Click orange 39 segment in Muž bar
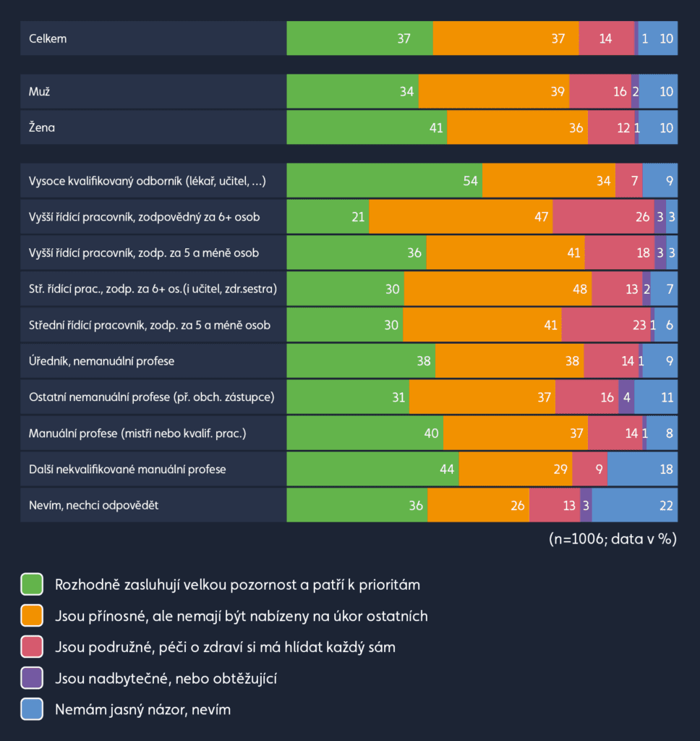 [x=493, y=92]
